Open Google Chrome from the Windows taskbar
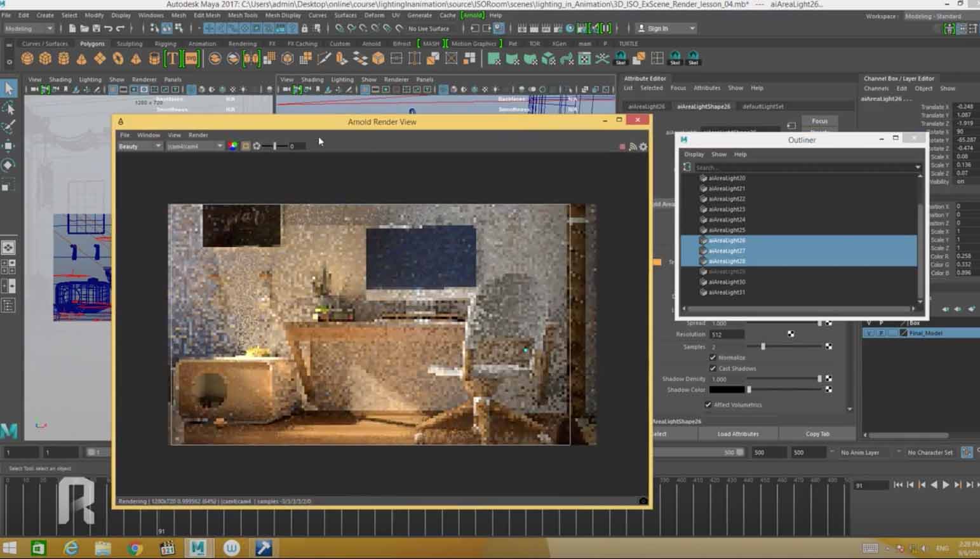Viewport: 980px width, 559px height. point(135,548)
